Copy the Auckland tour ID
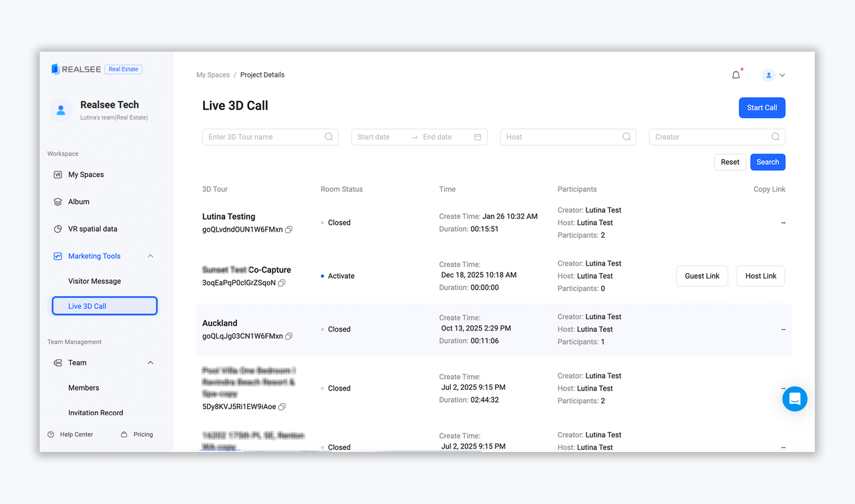 289,336
